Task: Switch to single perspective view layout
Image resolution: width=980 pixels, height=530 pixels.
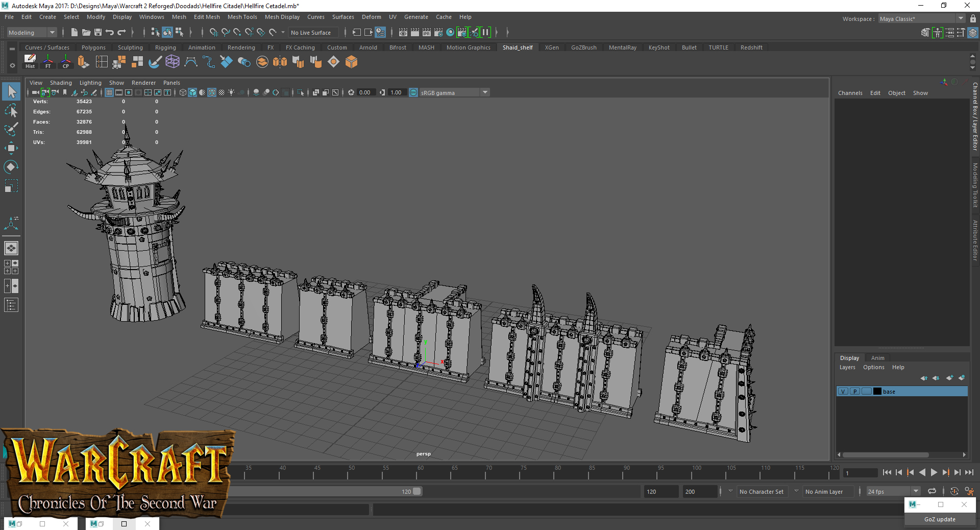Action: click(11, 248)
